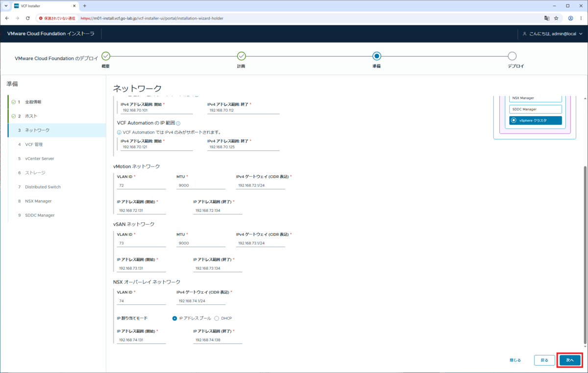The width and height of the screenshot is (588, 373).
Task: Click the デプロイ step circle in the progress bar
Action: click(512, 56)
